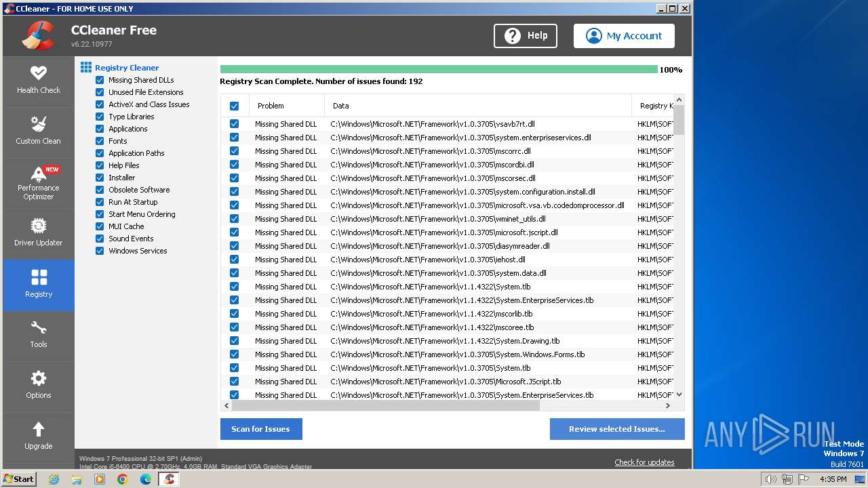
Task: Select the System.Drawing.tlb row
Action: click(448, 341)
